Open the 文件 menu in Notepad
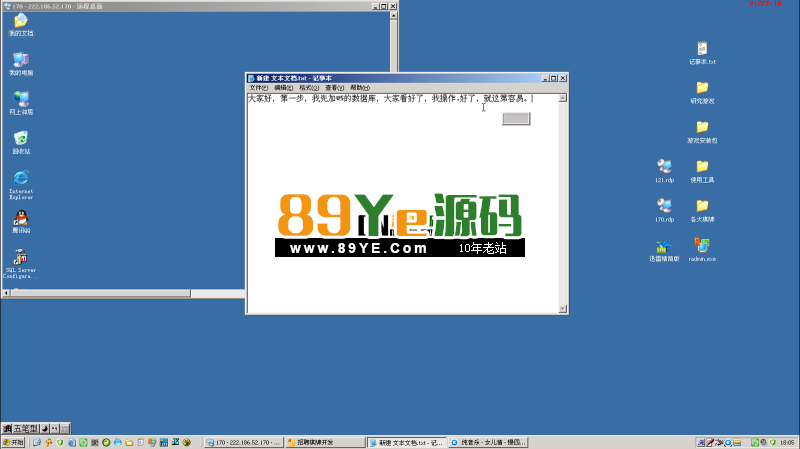Viewport: 800px width, 449px height. (x=258, y=88)
